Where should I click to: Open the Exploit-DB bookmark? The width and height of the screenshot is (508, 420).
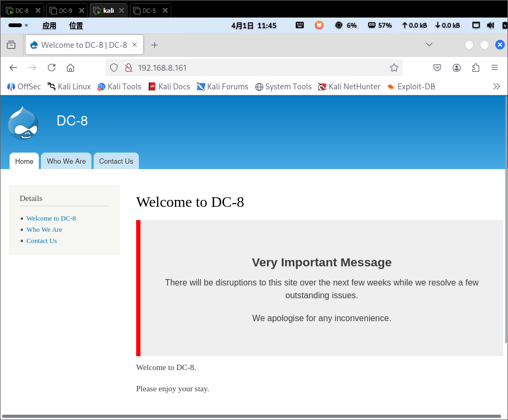[x=411, y=86]
